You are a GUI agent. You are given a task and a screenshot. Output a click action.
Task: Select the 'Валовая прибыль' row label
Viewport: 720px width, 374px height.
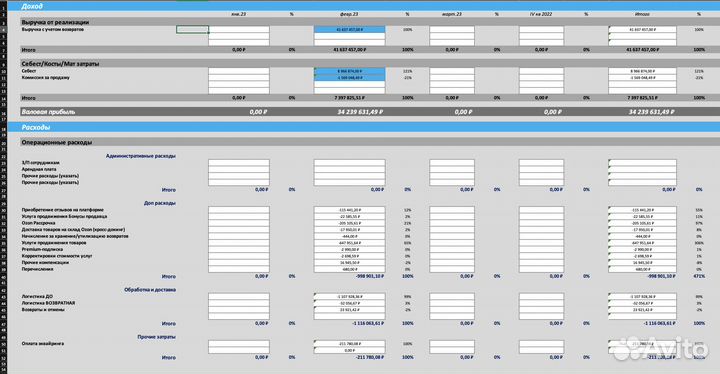(48, 112)
